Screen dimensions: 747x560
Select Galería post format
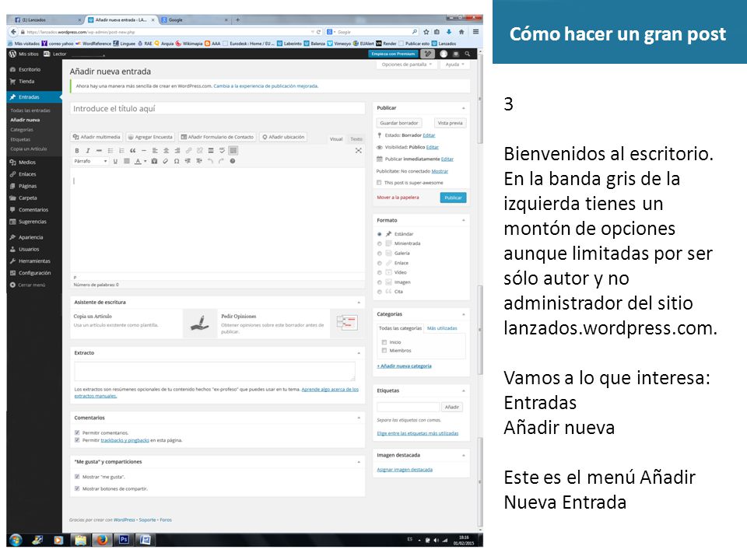(x=379, y=254)
